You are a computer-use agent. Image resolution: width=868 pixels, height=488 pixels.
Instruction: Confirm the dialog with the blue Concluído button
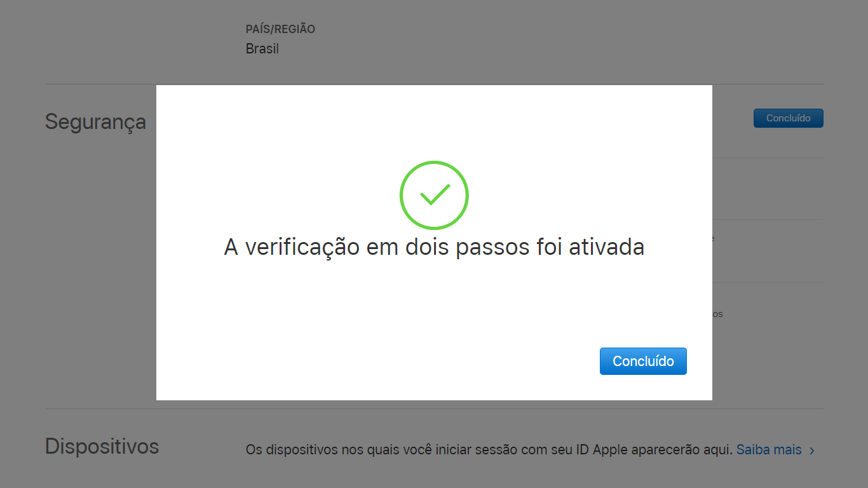pyautogui.click(x=643, y=361)
